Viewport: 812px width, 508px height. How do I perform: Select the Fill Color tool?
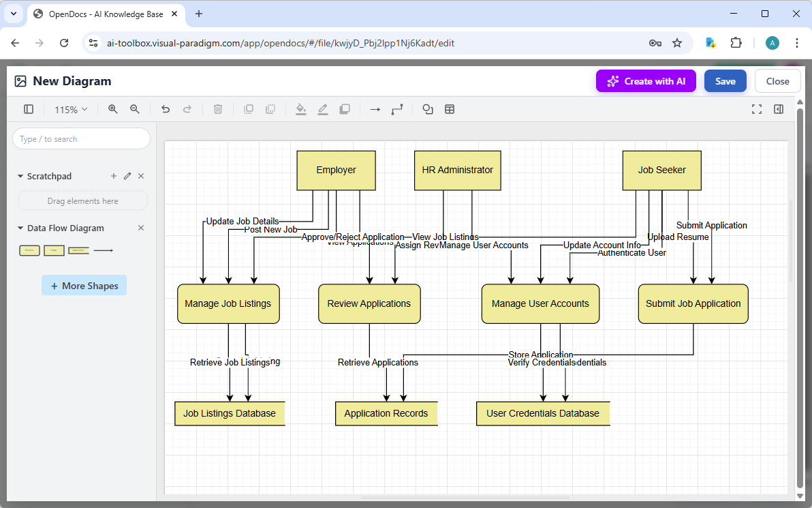point(301,109)
